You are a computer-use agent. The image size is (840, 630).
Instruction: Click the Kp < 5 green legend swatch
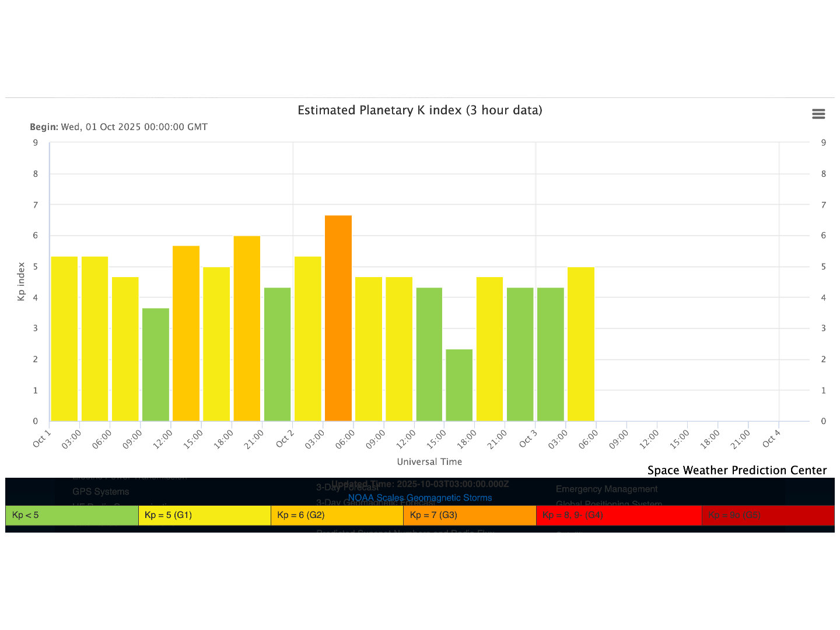[72, 515]
